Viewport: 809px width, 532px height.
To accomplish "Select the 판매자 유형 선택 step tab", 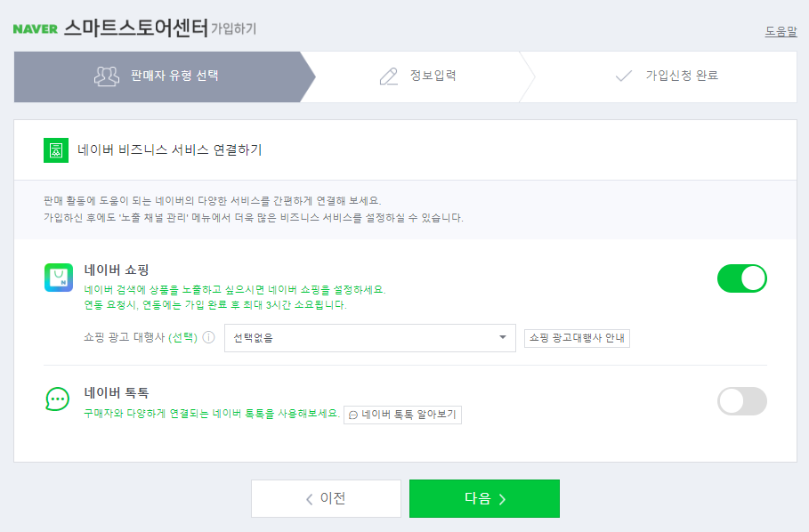I will click(x=164, y=77).
